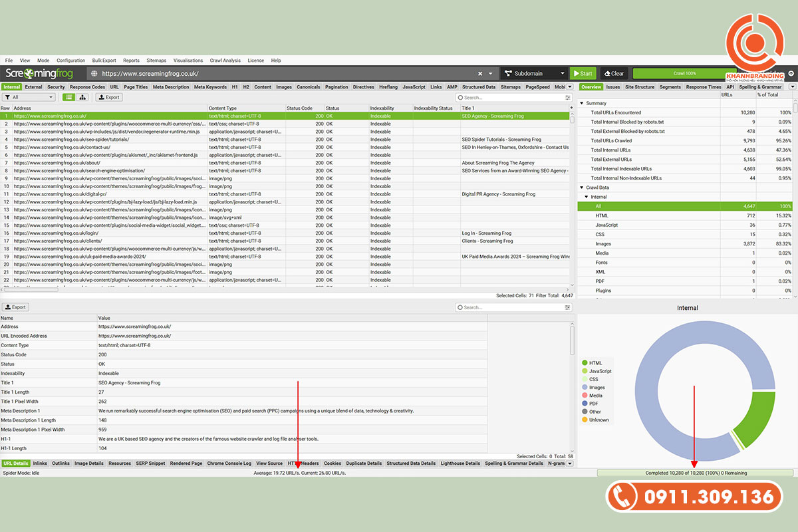Export the Internal tab data
Screen dimensions: 798x532
click(x=109, y=97)
